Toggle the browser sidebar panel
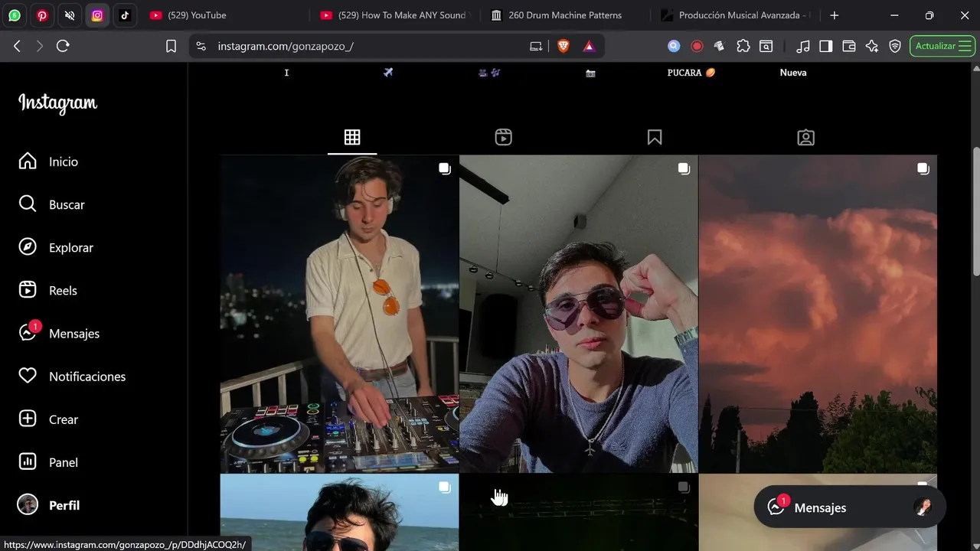The height and width of the screenshot is (551, 980). pos(825,46)
